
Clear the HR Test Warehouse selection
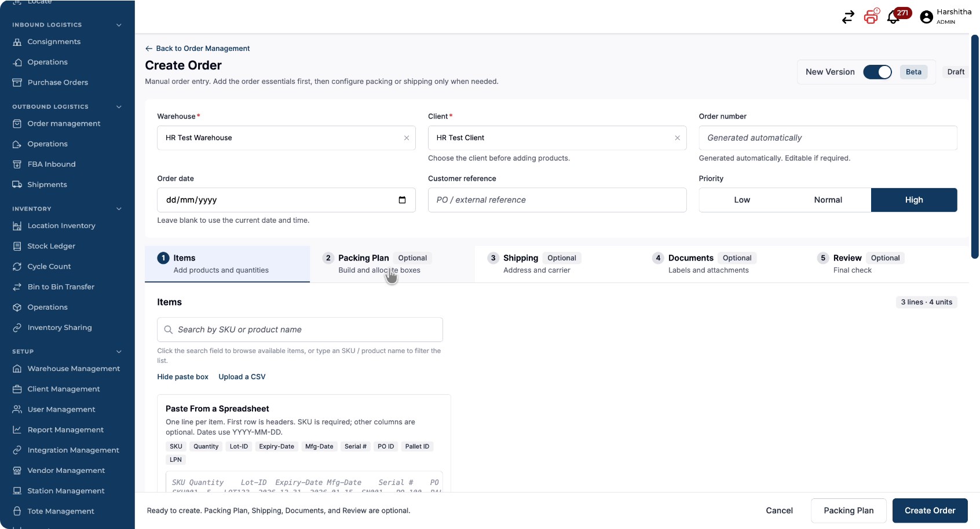point(407,138)
